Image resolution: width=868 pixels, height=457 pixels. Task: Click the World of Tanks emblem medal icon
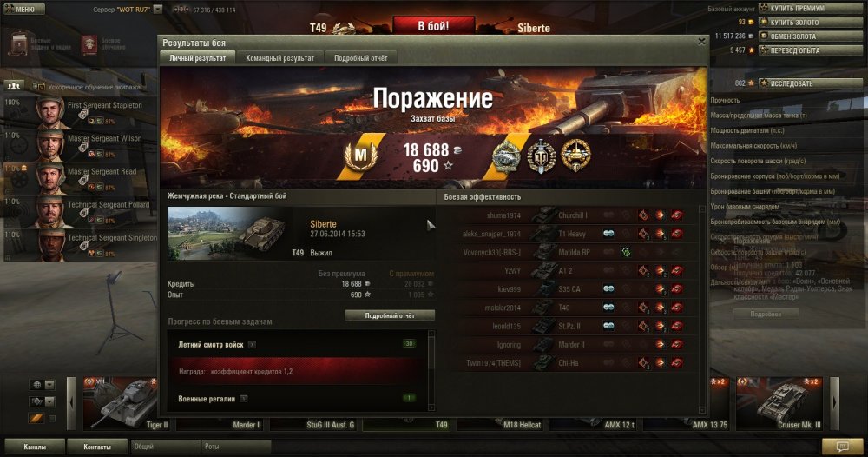[540, 156]
